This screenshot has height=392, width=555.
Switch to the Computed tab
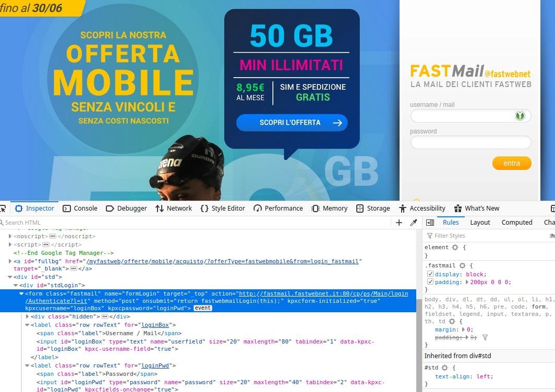(516, 222)
